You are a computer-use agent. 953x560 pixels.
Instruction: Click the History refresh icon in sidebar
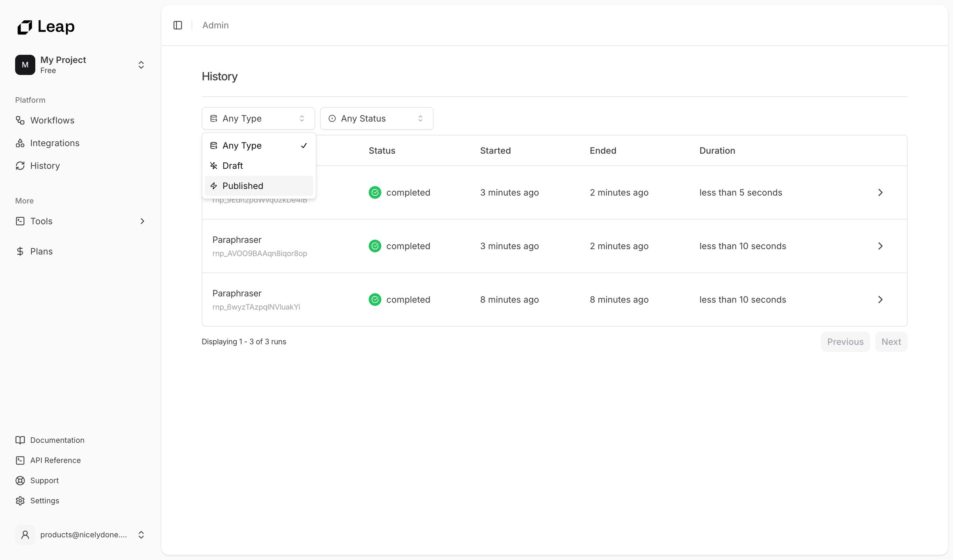tap(20, 165)
